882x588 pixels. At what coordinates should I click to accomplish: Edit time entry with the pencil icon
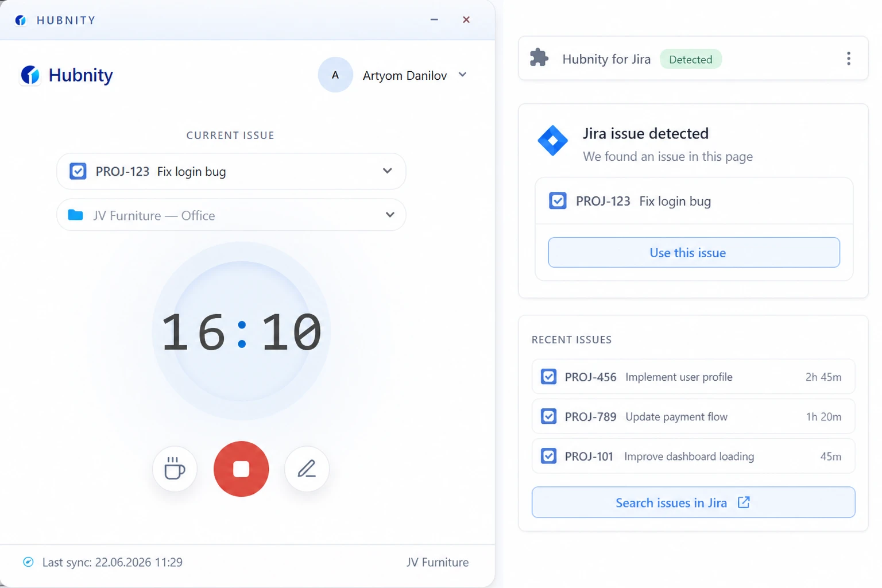tap(307, 469)
